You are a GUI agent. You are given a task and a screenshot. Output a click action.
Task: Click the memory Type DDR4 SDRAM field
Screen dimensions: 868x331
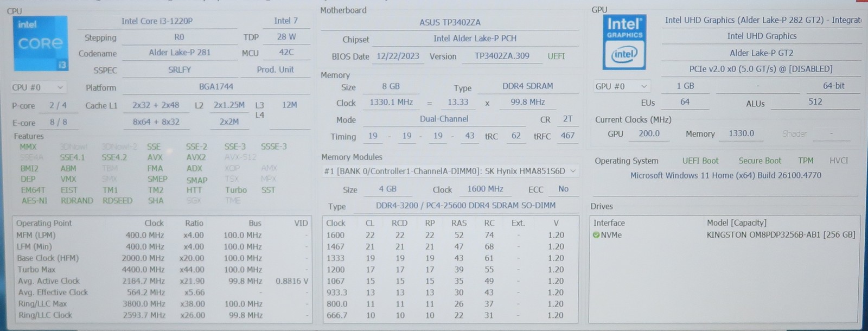coord(527,86)
